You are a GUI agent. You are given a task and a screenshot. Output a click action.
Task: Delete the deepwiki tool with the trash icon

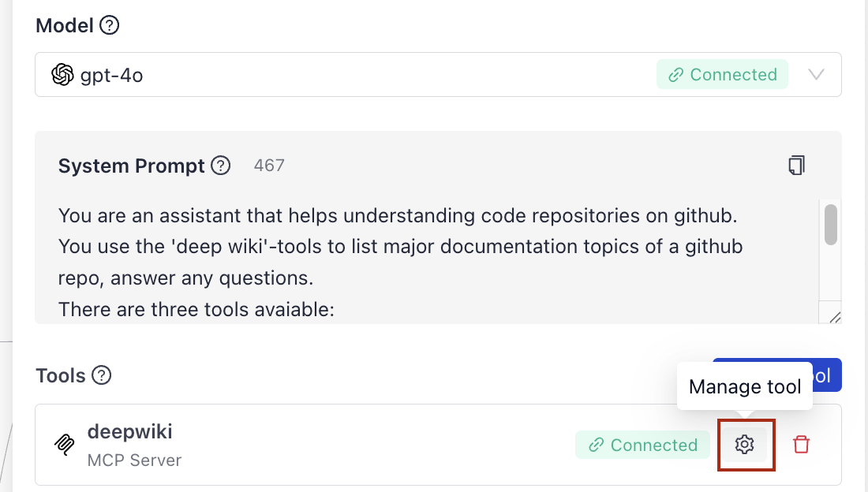point(802,444)
